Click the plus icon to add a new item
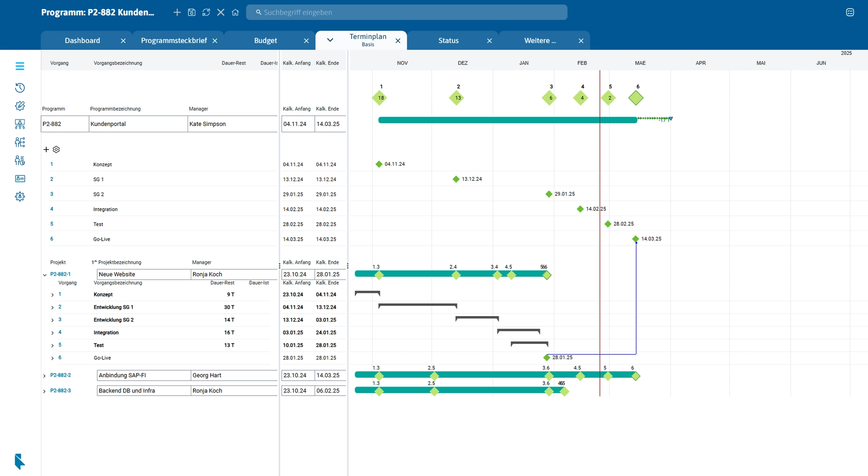Image resolution: width=868 pixels, height=476 pixels. click(177, 12)
